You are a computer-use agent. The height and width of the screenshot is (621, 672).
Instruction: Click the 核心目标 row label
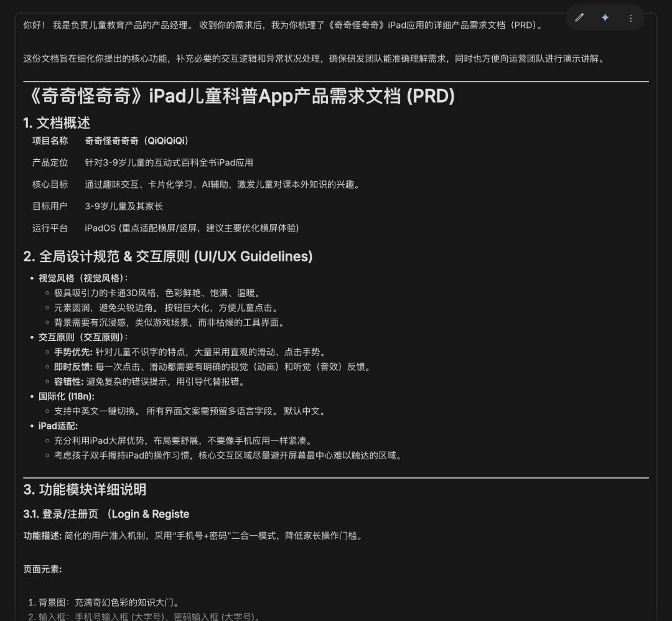[50, 184]
